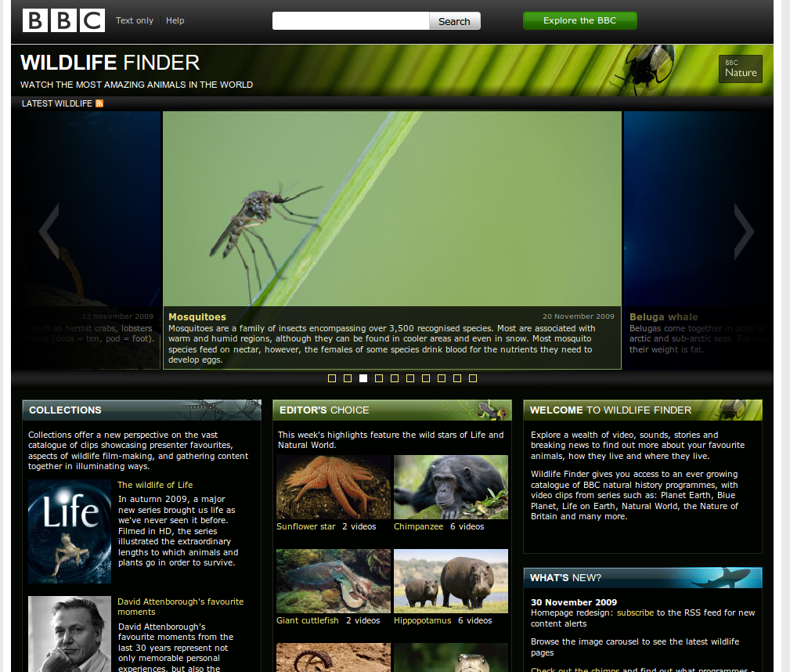The image size is (790, 672).
Task: Open the Chimpanzee image
Action: (x=450, y=486)
